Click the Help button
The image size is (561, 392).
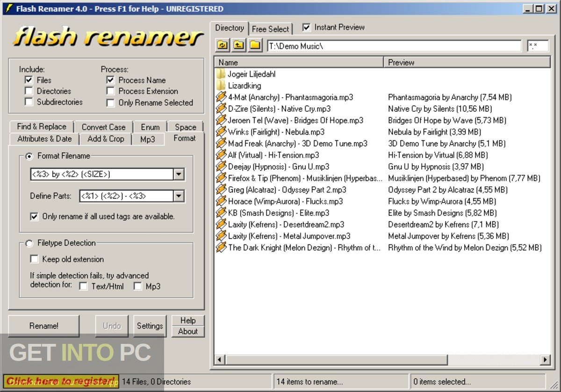[x=188, y=321]
